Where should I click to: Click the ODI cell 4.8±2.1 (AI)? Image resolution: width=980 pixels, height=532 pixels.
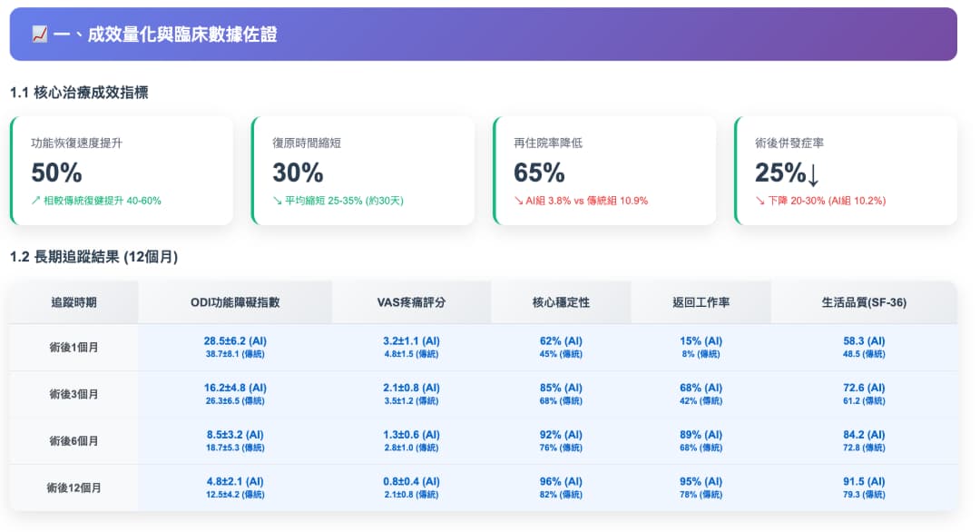coord(235,482)
